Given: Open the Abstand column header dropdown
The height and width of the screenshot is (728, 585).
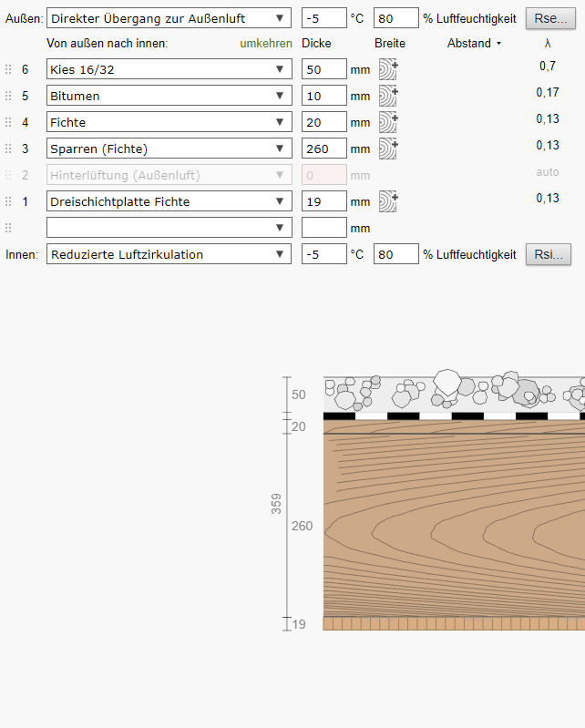Looking at the screenshot, I should [474, 43].
